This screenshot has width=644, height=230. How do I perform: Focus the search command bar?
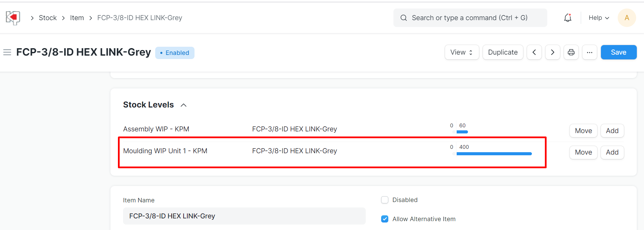point(470,18)
